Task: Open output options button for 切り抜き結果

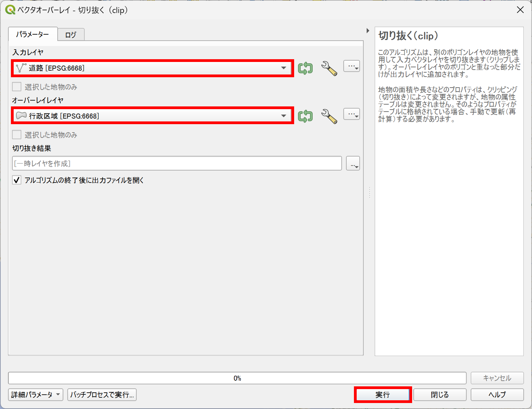Action: [353, 164]
